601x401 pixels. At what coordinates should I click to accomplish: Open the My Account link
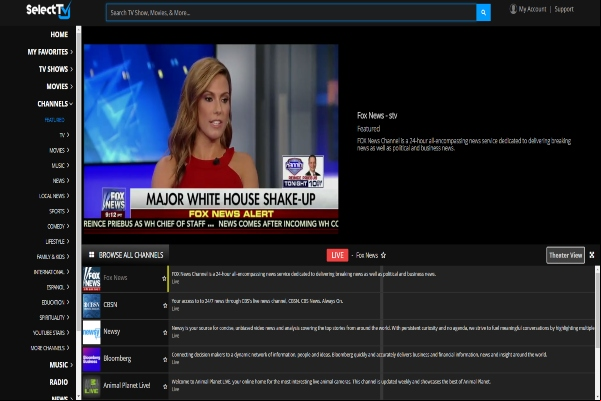(x=532, y=9)
